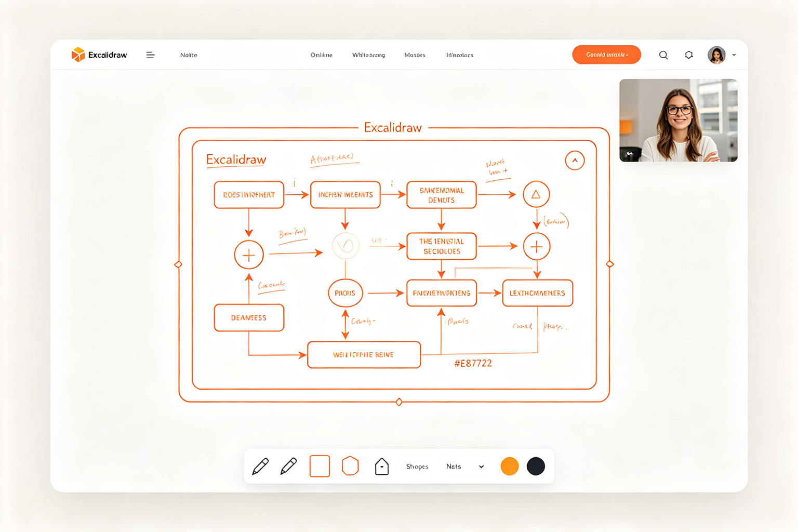Collapse diagram using circled chevron-up icon
This screenshot has width=798, height=532.
pyautogui.click(x=575, y=161)
